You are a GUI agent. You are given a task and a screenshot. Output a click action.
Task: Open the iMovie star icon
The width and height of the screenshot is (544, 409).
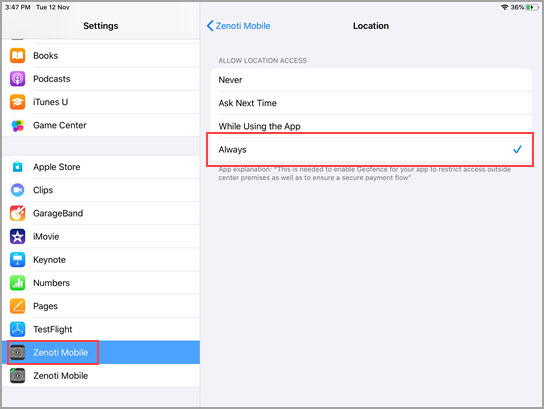[x=17, y=237]
